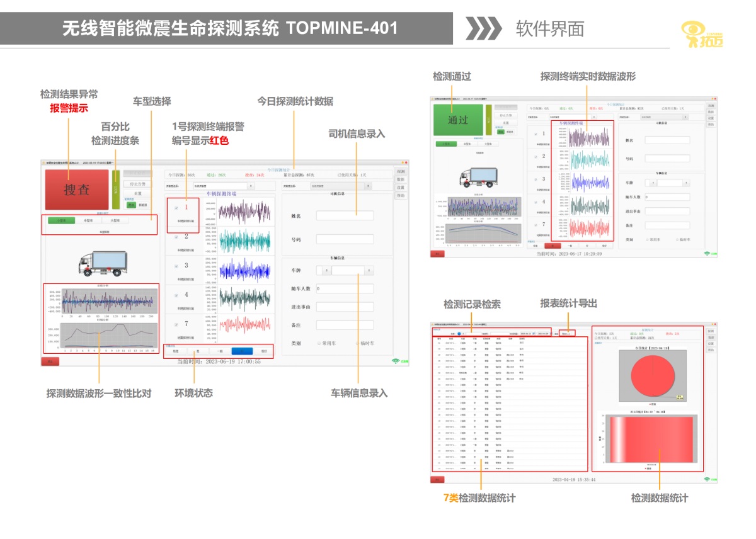Toggle terminal 2 checkbox in the 搜查 window
Screen dimensions: 756x539
click(x=176, y=237)
